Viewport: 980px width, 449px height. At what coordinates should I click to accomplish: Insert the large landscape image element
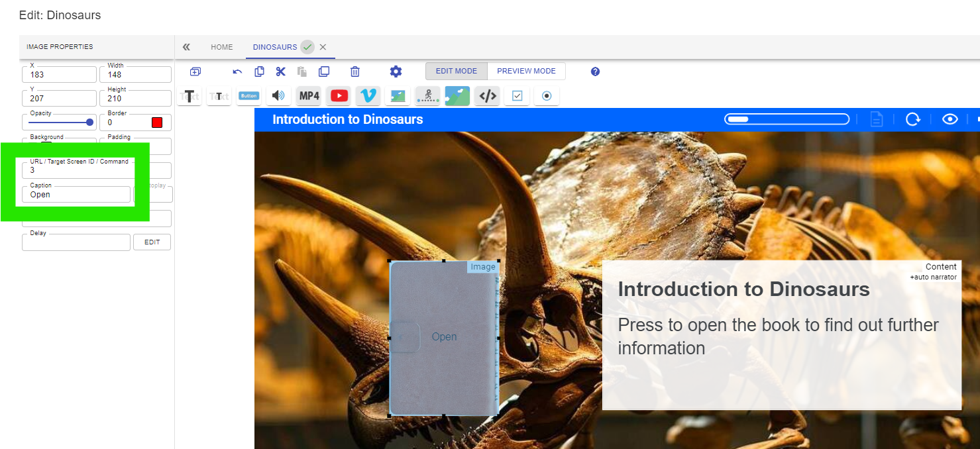[457, 96]
